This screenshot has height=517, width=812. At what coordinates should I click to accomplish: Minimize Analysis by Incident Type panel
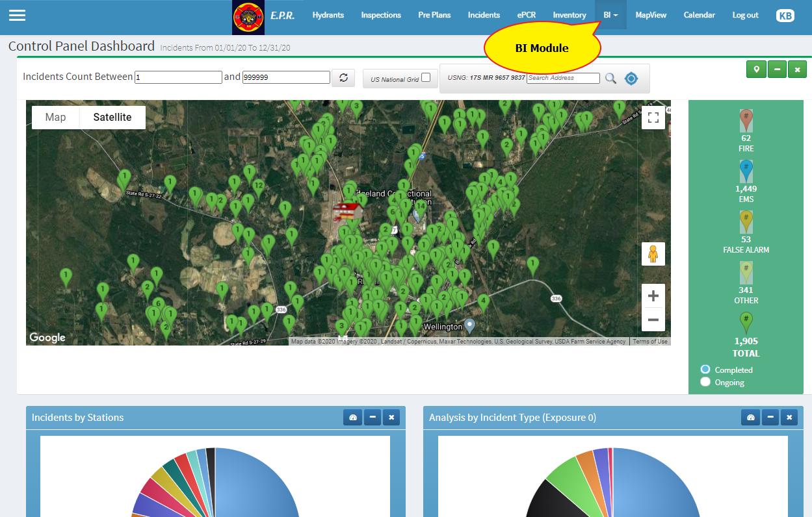point(770,418)
